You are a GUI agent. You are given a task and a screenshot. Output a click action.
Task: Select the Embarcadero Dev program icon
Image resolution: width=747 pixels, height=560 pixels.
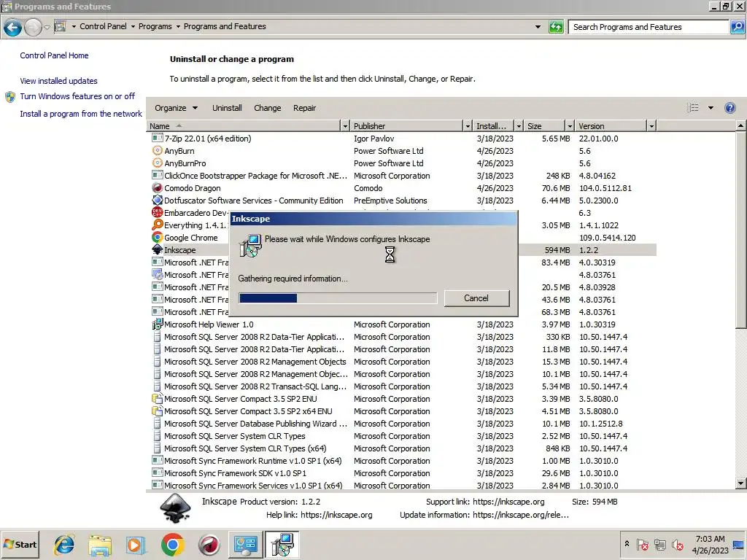[x=158, y=212]
